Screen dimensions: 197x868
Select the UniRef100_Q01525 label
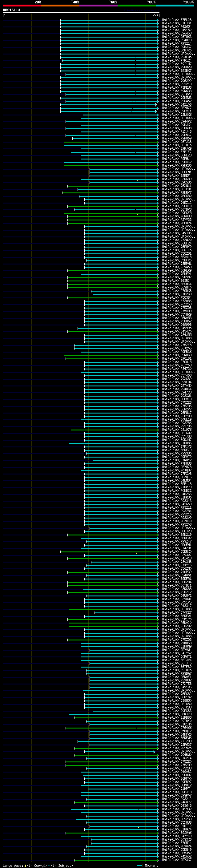point(177,748)
